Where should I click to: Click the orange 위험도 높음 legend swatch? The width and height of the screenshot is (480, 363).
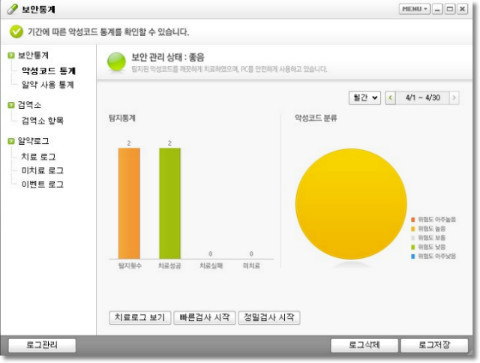tap(413, 229)
